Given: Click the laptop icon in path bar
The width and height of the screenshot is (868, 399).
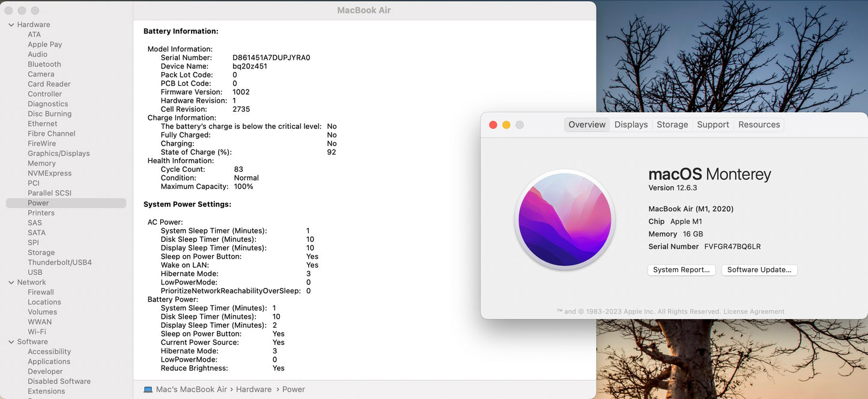Looking at the screenshot, I should (x=148, y=389).
